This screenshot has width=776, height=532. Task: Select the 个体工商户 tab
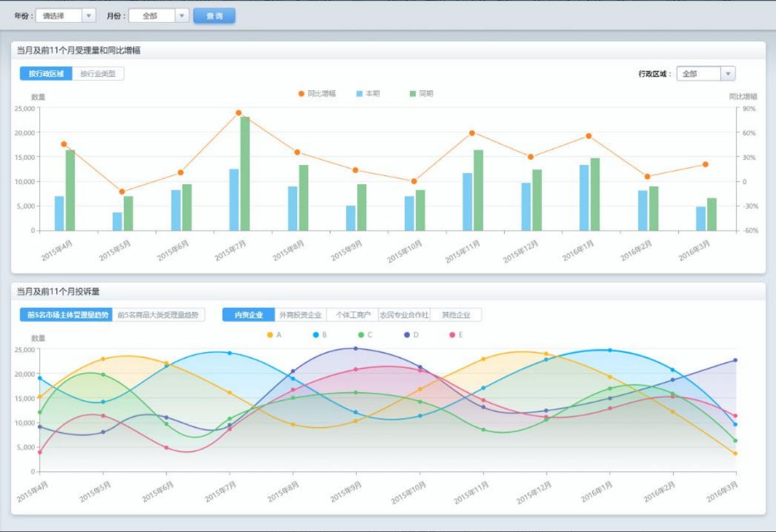pos(352,315)
